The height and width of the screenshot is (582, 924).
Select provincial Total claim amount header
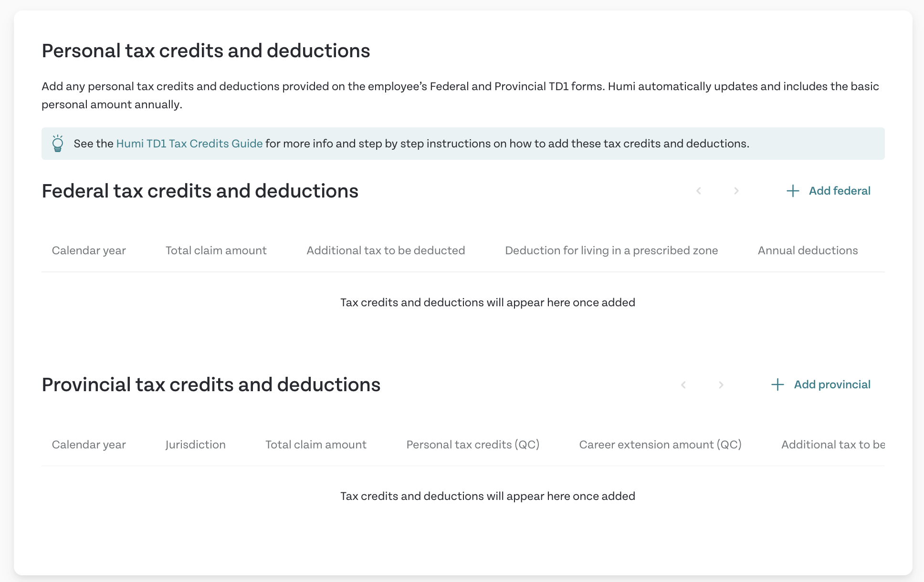click(316, 445)
